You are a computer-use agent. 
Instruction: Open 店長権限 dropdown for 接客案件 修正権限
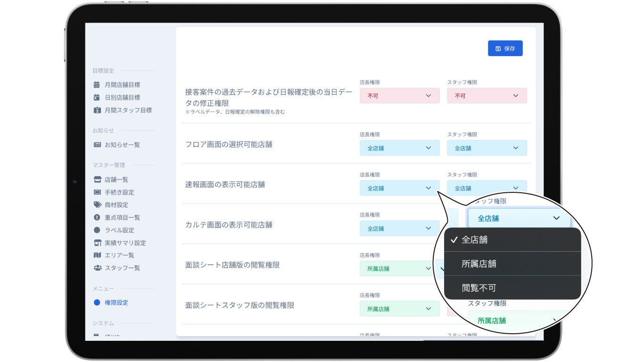click(400, 96)
